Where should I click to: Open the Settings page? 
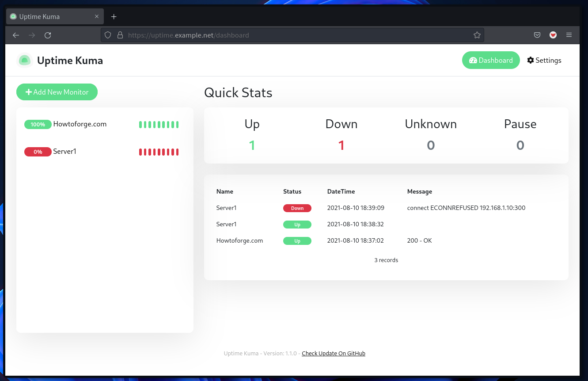point(544,61)
